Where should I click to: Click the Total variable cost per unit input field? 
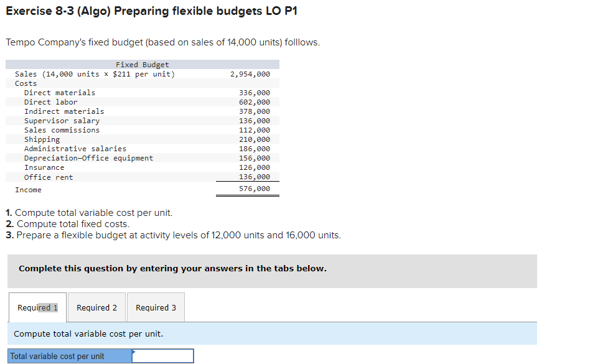click(x=164, y=355)
